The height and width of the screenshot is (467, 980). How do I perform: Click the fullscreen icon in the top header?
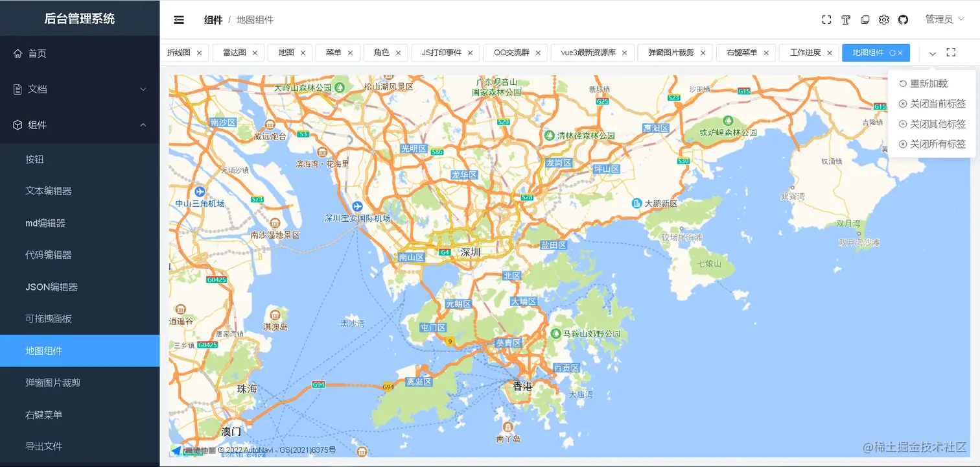826,20
